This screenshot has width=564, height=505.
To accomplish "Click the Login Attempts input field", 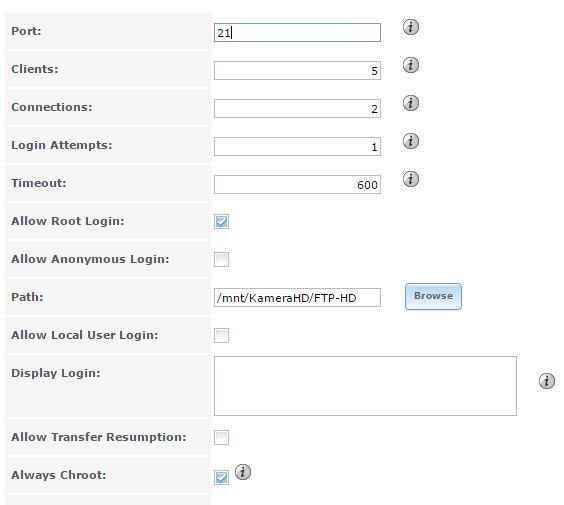I will 297,147.
